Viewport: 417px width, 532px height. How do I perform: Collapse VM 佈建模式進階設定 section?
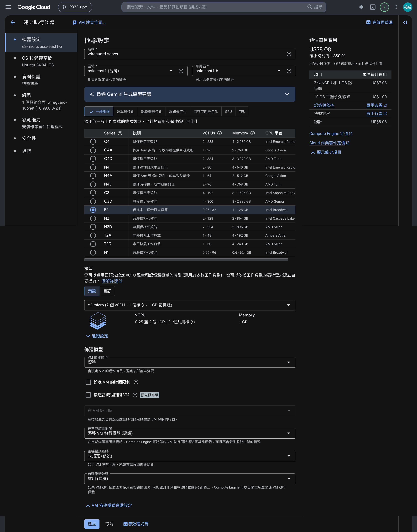click(109, 505)
